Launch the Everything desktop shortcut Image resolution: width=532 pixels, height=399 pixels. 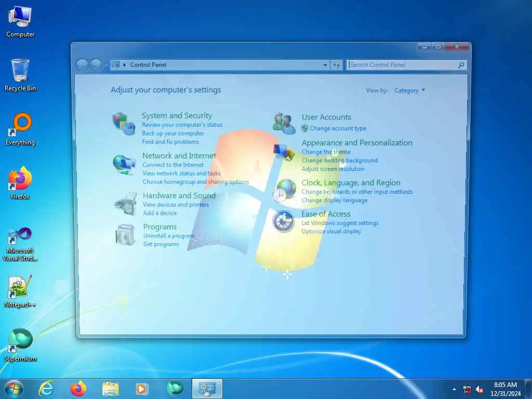20,129
